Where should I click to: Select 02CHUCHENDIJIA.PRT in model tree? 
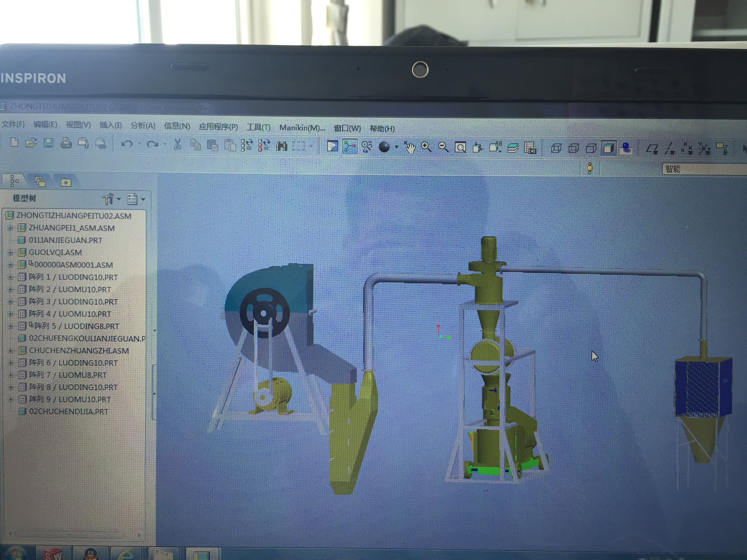click(x=69, y=412)
